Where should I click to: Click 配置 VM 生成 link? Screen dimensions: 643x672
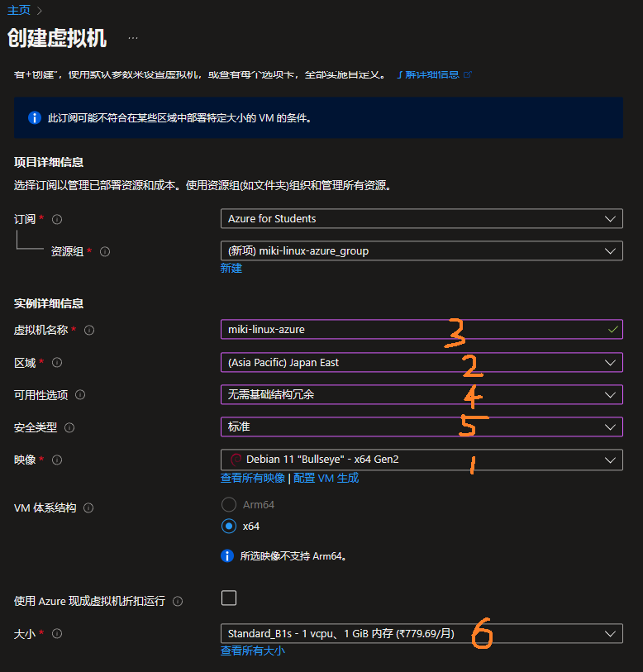[326, 478]
